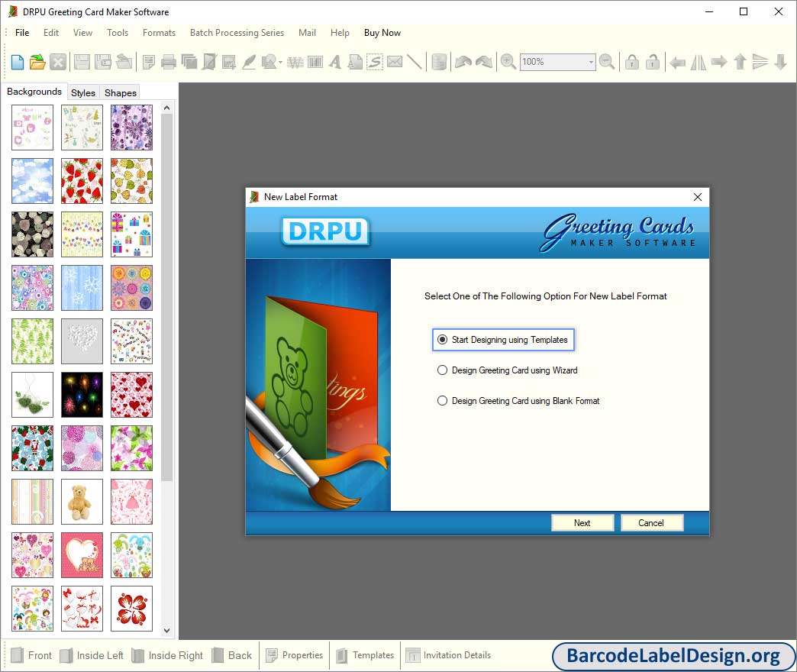
Task: Choose the colorful gift boxes background
Action: tap(131, 234)
